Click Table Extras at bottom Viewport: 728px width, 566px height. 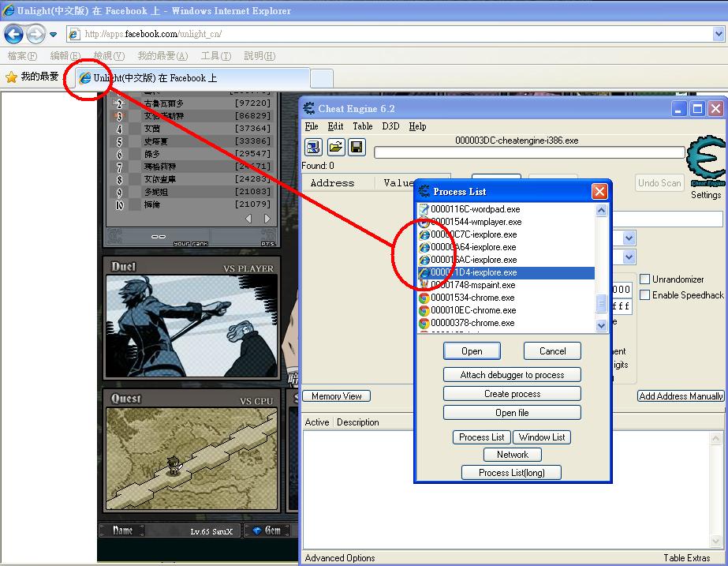click(687, 558)
